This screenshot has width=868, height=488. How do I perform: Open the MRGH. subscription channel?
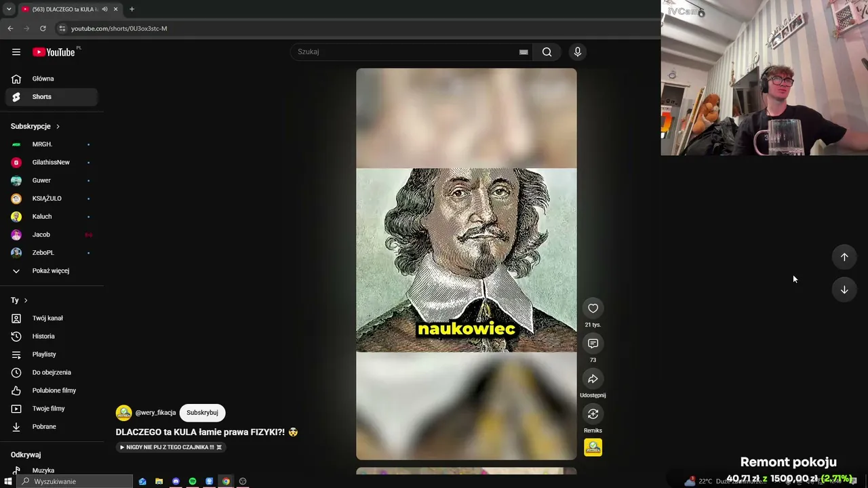pyautogui.click(x=52, y=144)
